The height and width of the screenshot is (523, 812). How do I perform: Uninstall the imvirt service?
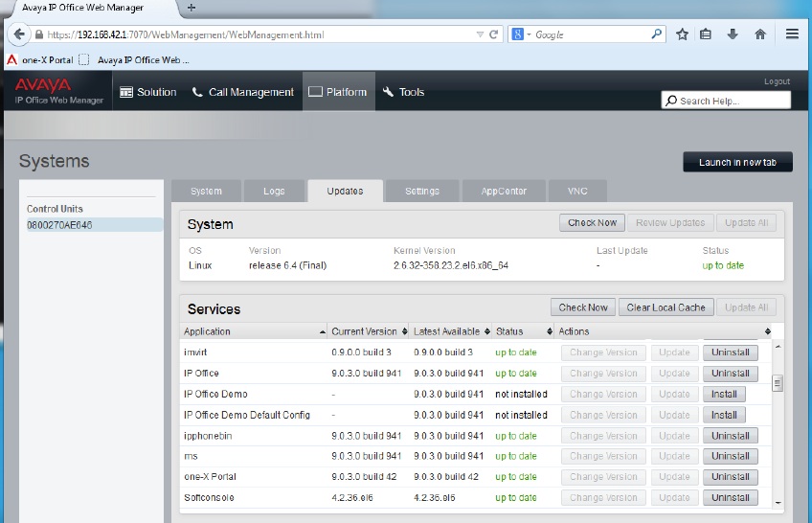tap(731, 352)
